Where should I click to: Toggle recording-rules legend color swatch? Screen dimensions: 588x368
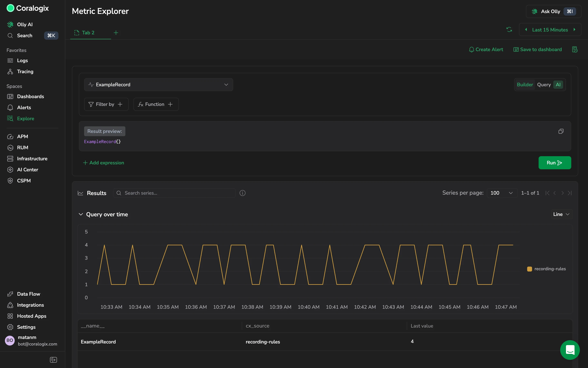(529, 269)
